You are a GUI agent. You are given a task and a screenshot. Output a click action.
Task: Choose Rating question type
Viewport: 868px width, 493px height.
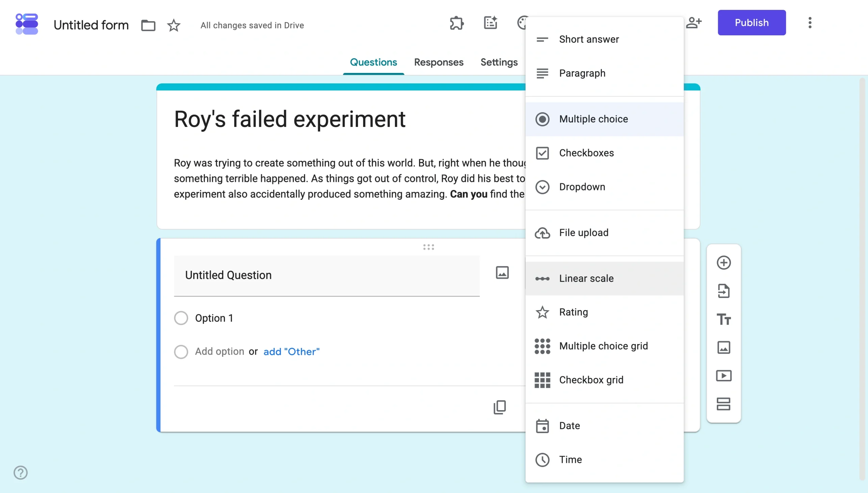click(605, 312)
